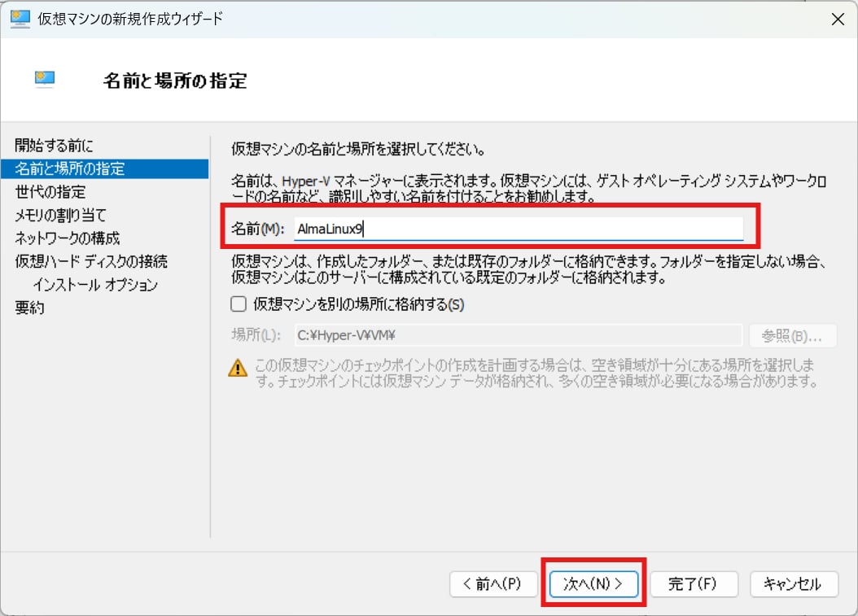Select インストール オプション sub-step
Image resolution: width=858 pixels, height=616 pixels.
pyautogui.click(x=94, y=285)
